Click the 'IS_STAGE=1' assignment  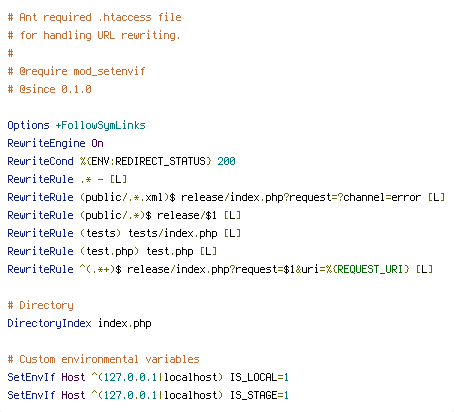pyautogui.click(x=259, y=395)
